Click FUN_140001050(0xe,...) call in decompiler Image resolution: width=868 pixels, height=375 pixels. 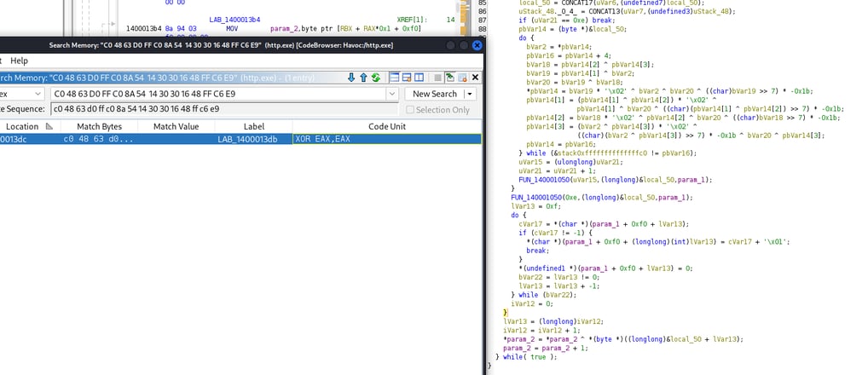click(x=602, y=198)
